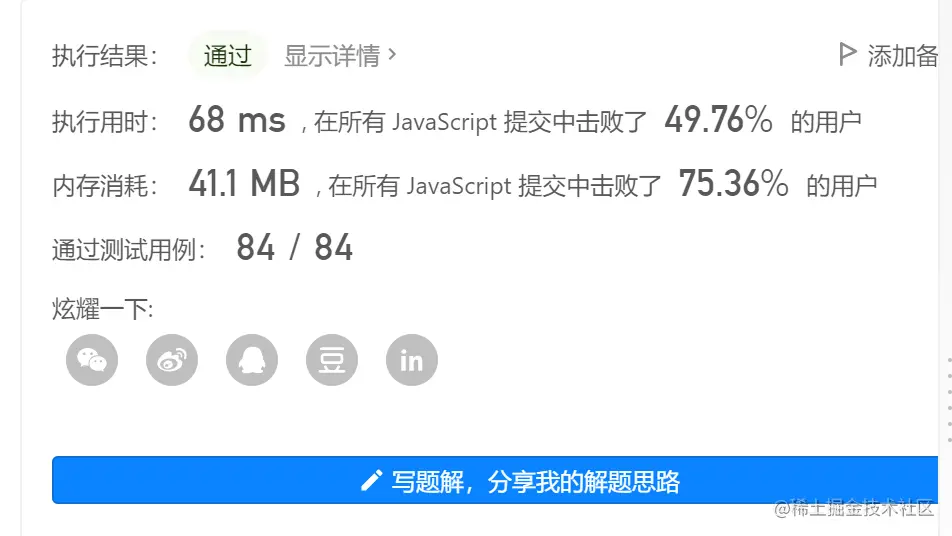This screenshot has height=536, width=952.
Task: Share result via the LinkedIn icon
Action: (x=412, y=360)
